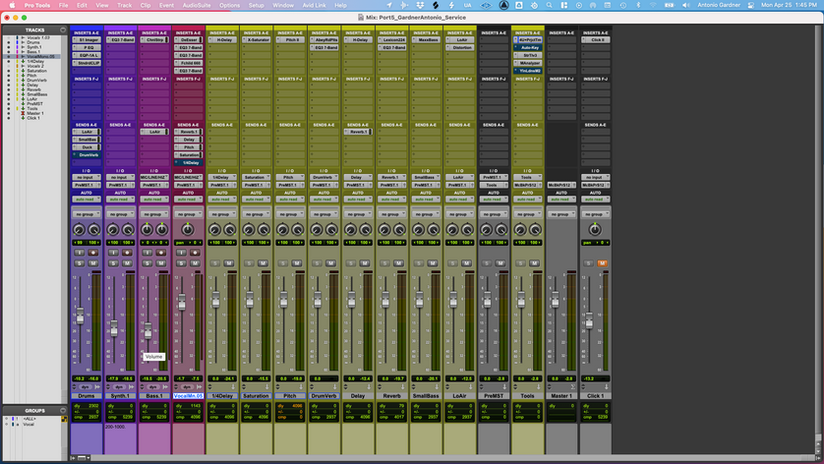824x464 pixels.
Task: Mute the Reverb aux track
Action: pyautogui.click(x=398, y=263)
